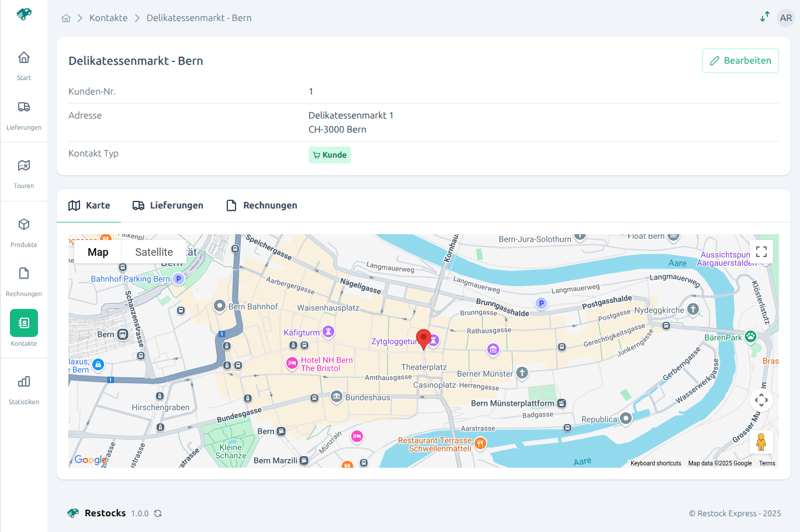Click the Restaurant Terrasse Schwellenmätteli marker
The width and height of the screenshot is (800, 532).
click(x=480, y=444)
